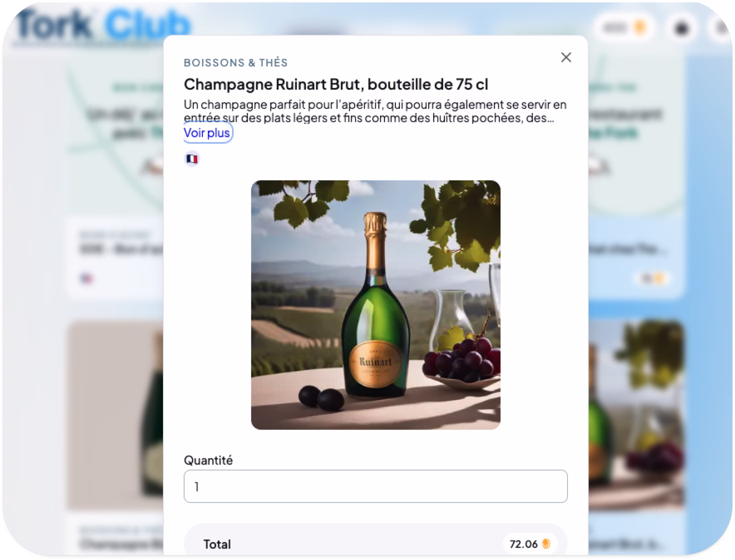This screenshot has height=560, width=735.
Task: Focus the Quantité input field
Action: (x=375, y=486)
